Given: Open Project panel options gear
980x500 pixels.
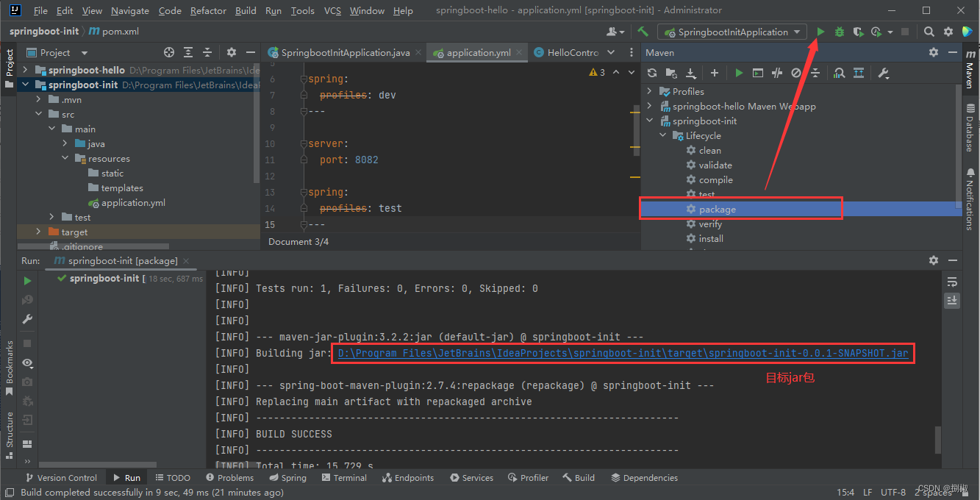Looking at the screenshot, I should [x=231, y=52].
